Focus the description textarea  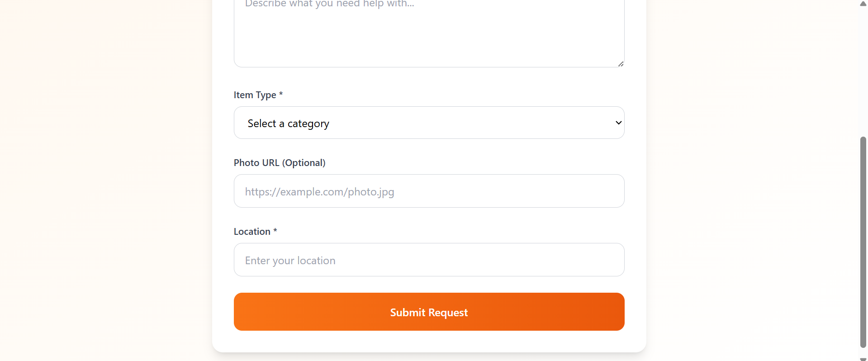(x=429, y=36)
